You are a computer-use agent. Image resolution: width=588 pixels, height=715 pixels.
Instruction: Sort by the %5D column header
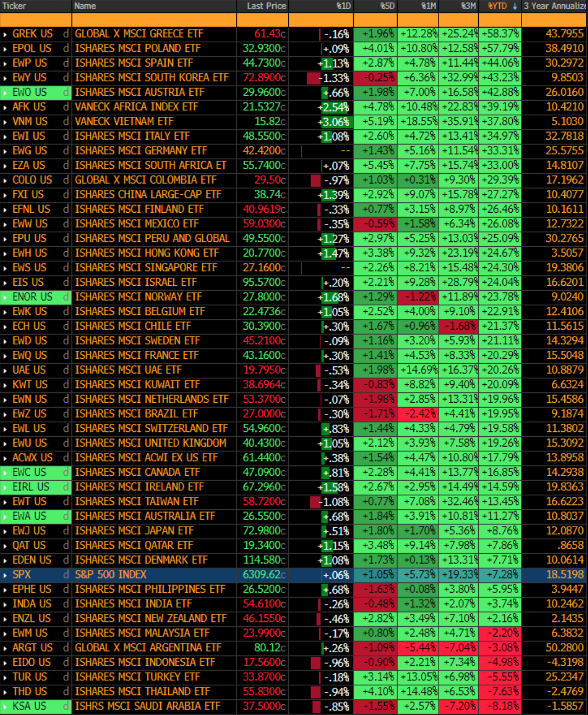[387, 6]
